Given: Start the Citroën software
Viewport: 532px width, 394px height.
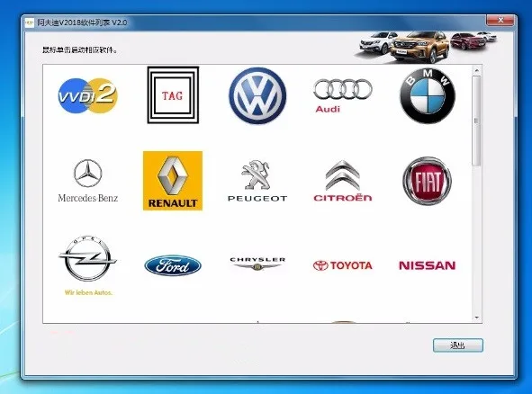Looking at the screenshot, I should coord(343,181).
